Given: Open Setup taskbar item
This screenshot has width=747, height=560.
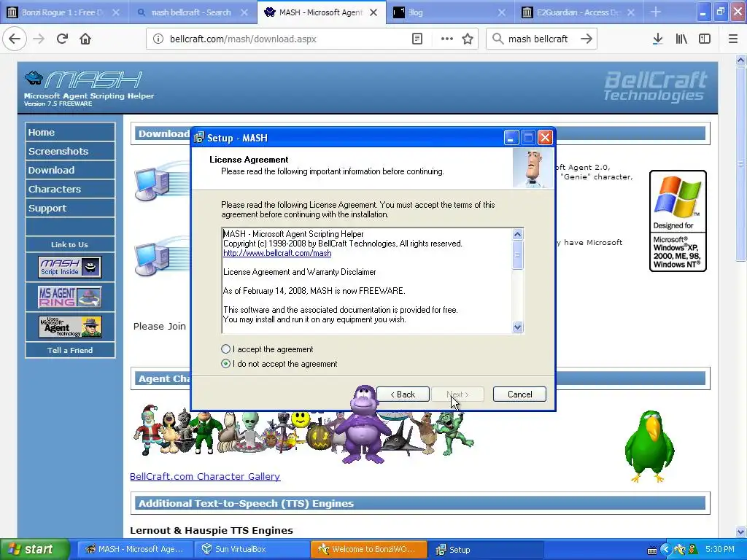Looking at the screenshot, I should (x=484, y=549).
